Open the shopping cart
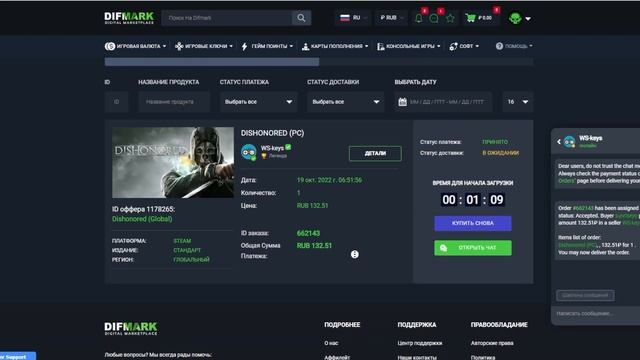Viewport: 640px width, 360px height. (x=470, y=18)
